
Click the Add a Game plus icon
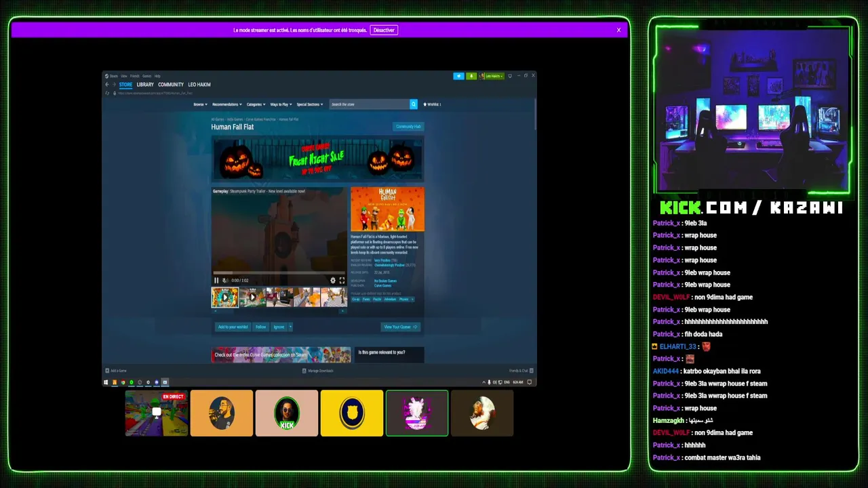[107, 371]
